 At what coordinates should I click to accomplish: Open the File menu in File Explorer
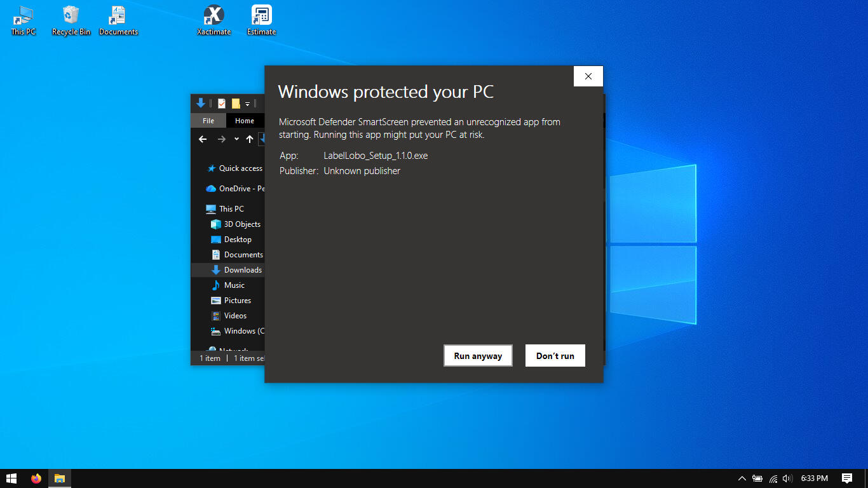point(208,121)
